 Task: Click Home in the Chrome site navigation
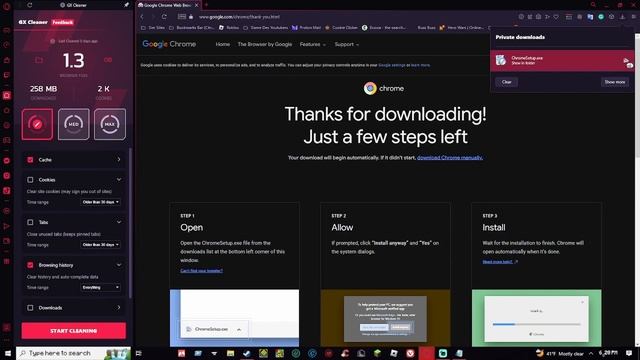[x=222, y=44]
